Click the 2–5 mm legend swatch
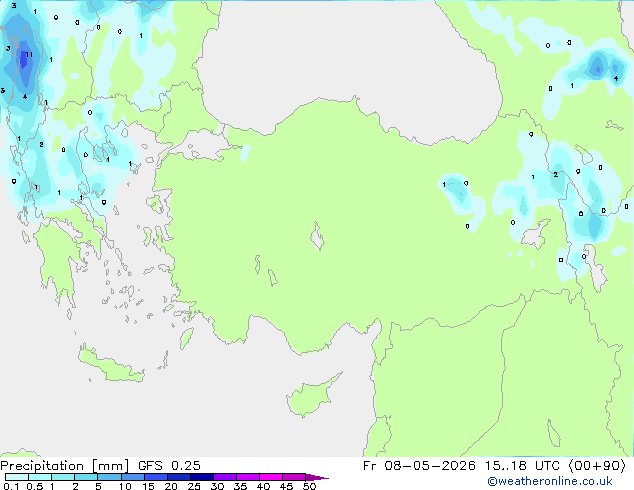This screenshot has width=634, height=490. point(86,477)
